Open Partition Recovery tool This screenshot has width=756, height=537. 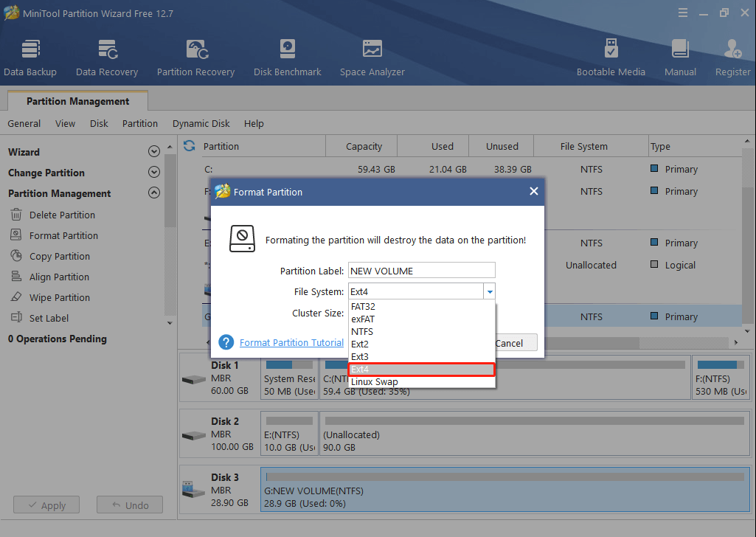(x=195, y=58)
